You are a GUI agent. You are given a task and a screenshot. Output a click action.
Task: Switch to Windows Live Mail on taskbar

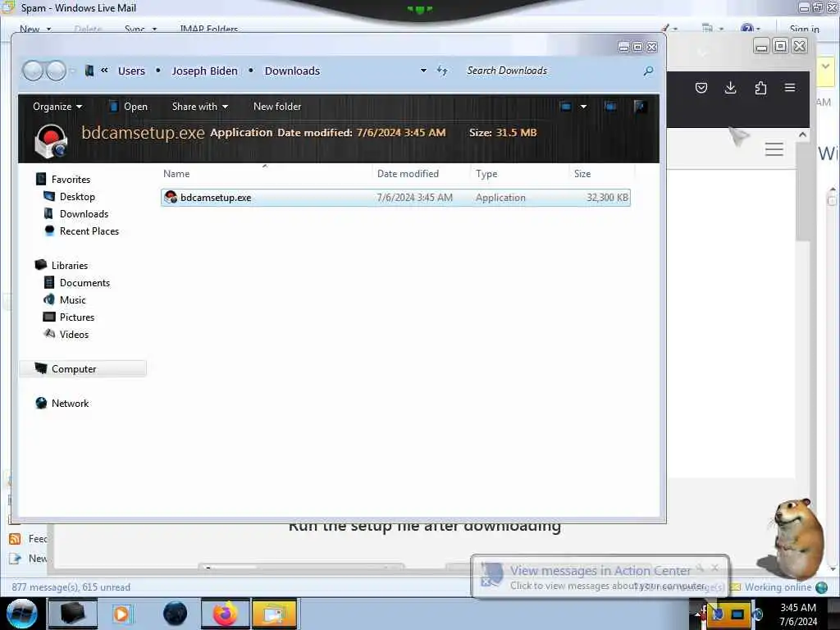(274, 614)
